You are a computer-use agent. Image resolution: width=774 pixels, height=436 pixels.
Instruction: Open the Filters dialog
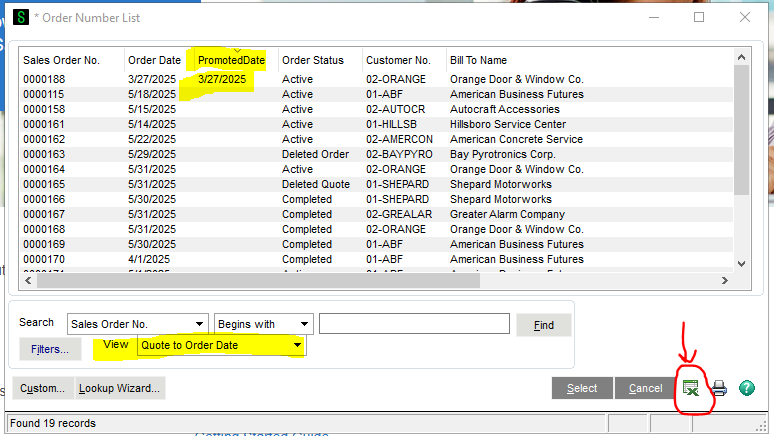pos(49,349)
